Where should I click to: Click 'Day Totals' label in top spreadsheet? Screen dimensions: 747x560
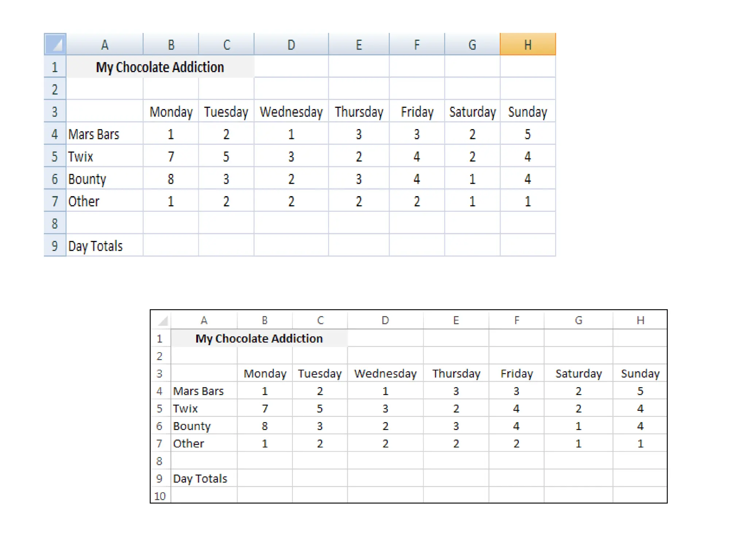[x=96, y=246]
